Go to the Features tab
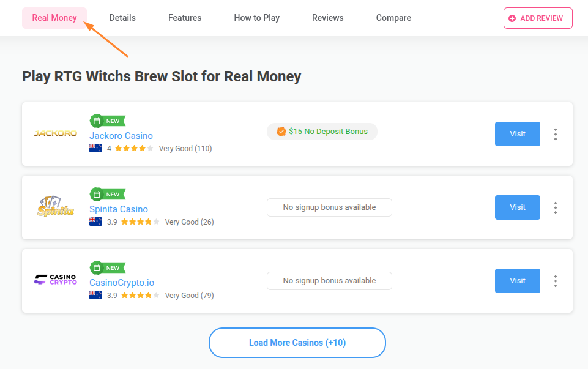The width and height of the screenshot is (588, 369). pyautogui.click(x=185, y=18)
